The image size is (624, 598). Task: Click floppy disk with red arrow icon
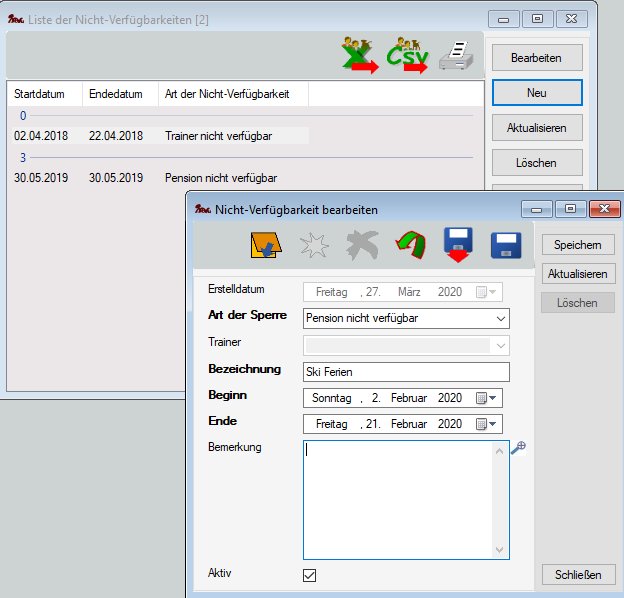click(x=457, y=246)
